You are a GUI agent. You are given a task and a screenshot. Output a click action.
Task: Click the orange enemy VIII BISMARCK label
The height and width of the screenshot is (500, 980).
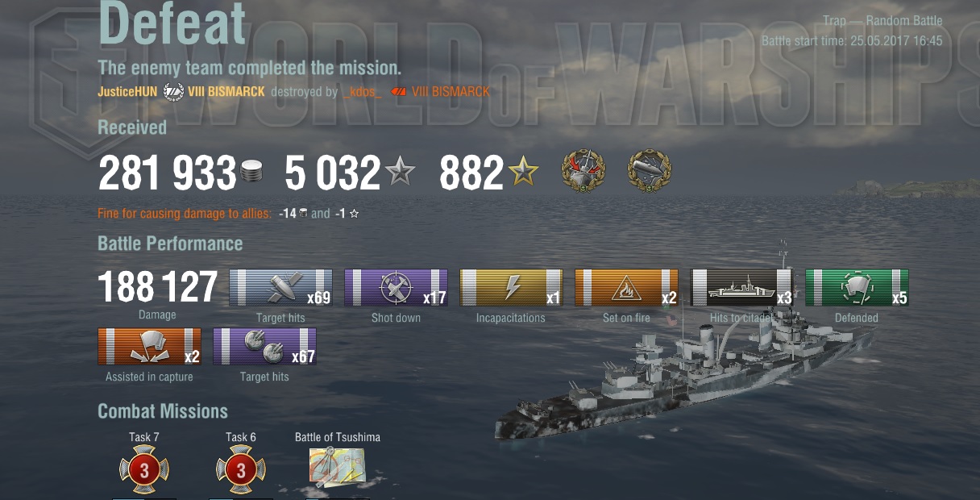[451, 92]
